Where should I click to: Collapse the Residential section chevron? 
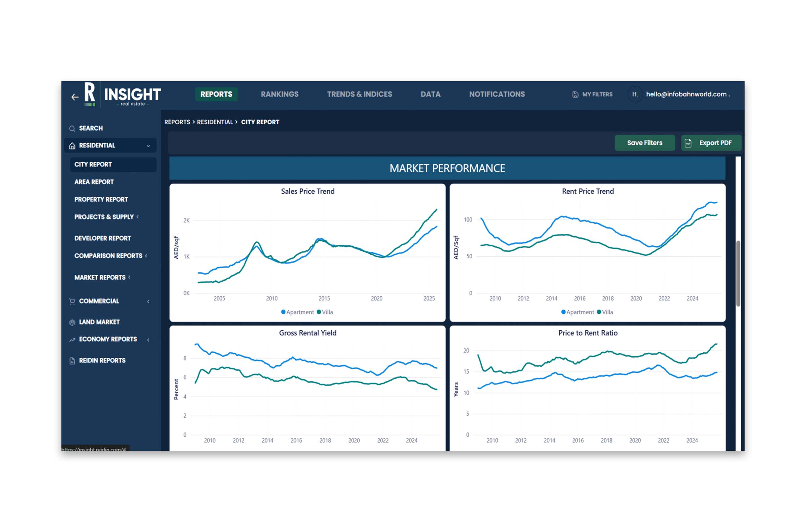tap(148, 146)
